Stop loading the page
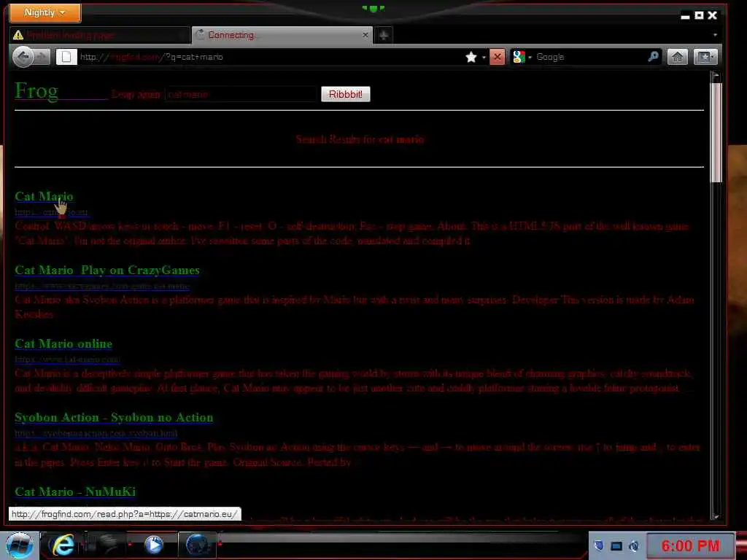747x560 pixels. (497, 57)
